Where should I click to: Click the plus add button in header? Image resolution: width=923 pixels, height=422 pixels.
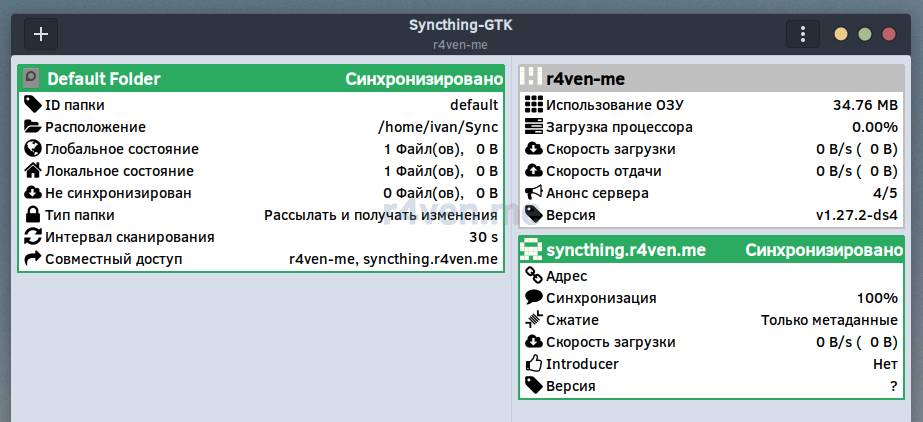[x=41, y=34]
